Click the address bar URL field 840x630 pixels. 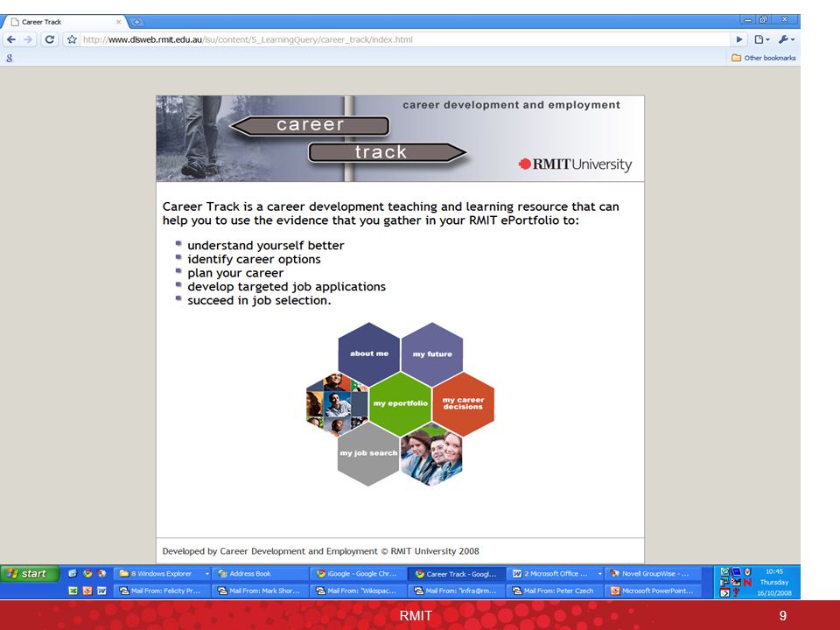[x=404, y=39]
